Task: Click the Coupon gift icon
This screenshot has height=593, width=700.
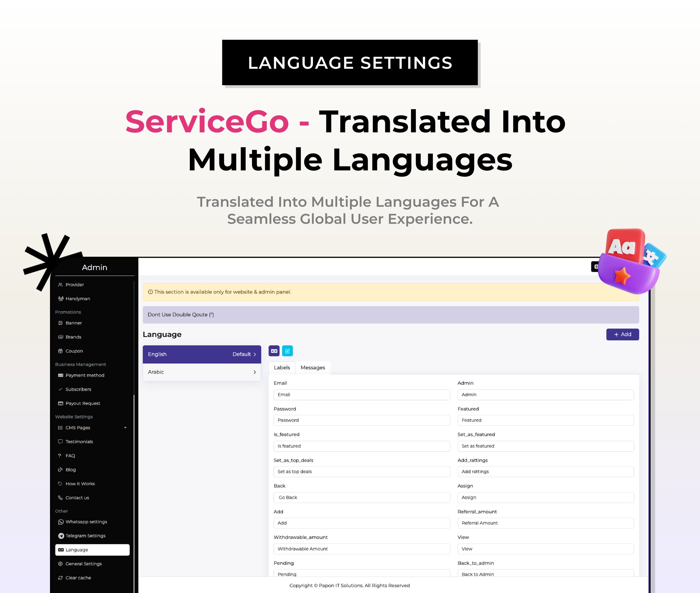Action: click(x=61, y=351)
